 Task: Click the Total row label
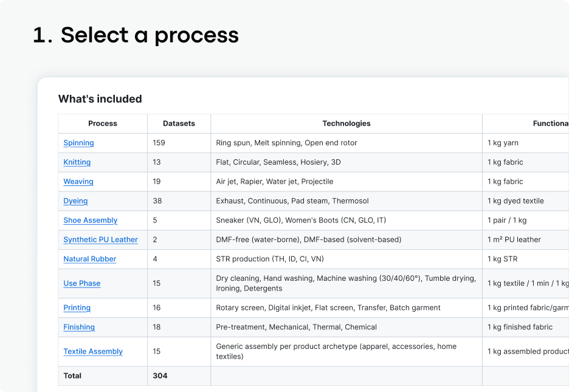click(x=72, y=376)
